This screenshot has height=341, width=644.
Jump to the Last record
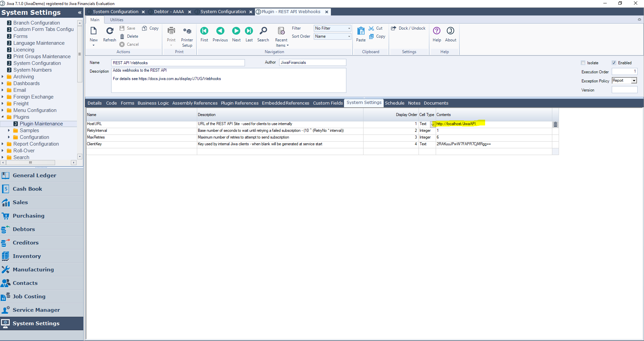click(x=249, y=31)
